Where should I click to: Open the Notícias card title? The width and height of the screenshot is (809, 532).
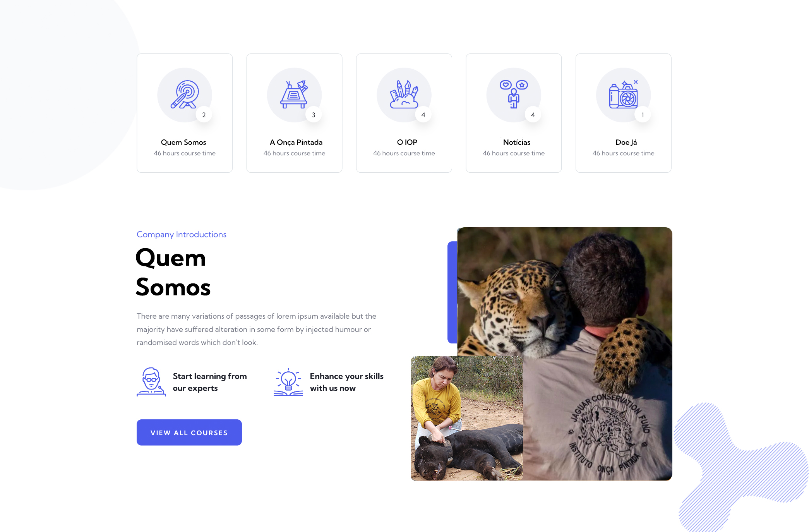pyautogui.click(x=517, y=142)
